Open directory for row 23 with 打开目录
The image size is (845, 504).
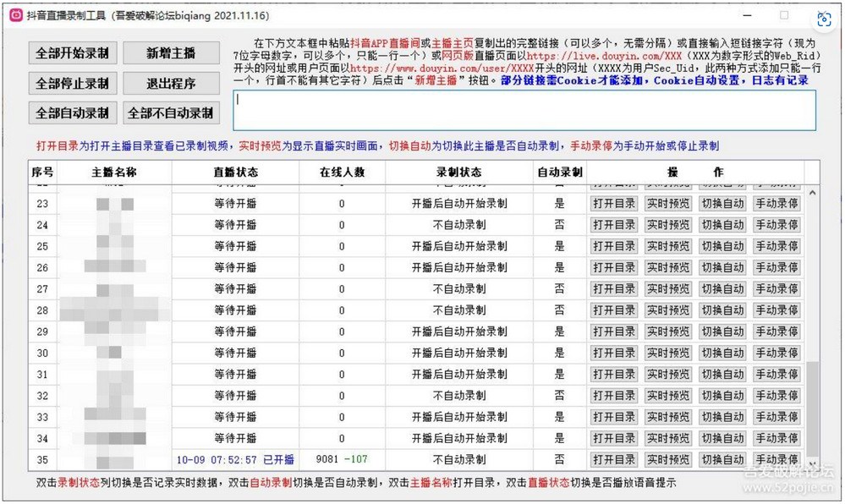614,204
